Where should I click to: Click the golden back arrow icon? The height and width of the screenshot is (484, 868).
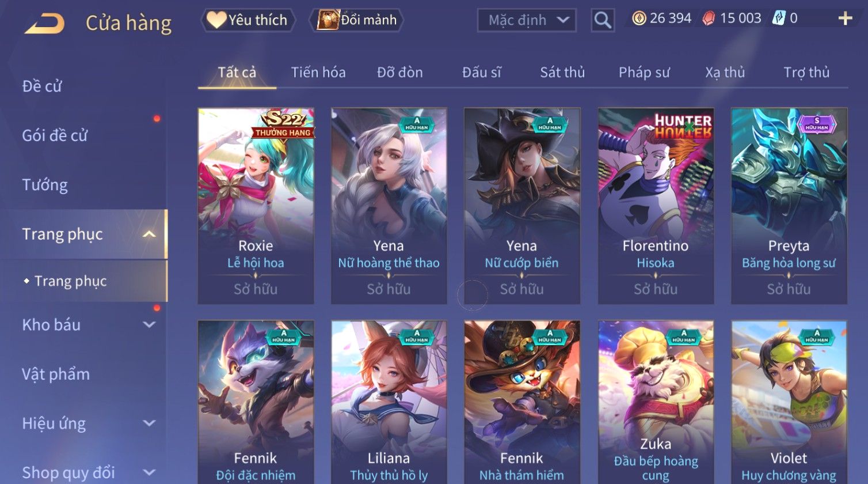44,24
